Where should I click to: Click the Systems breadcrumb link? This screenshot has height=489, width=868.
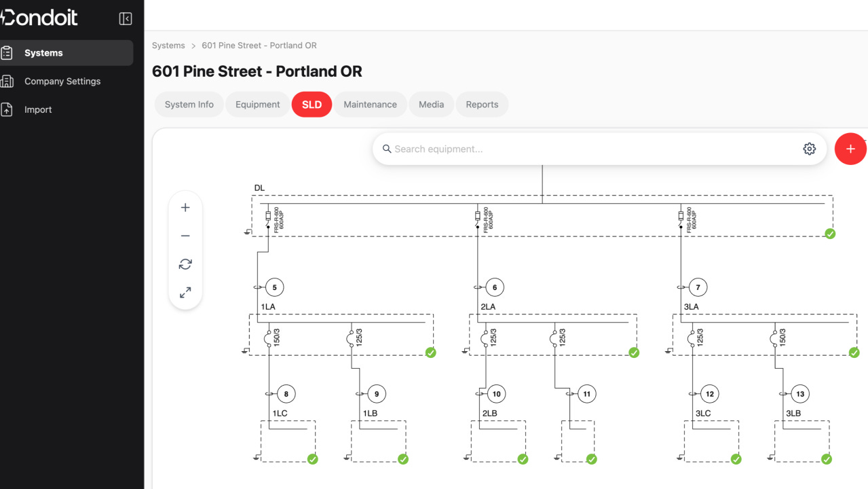168,46
